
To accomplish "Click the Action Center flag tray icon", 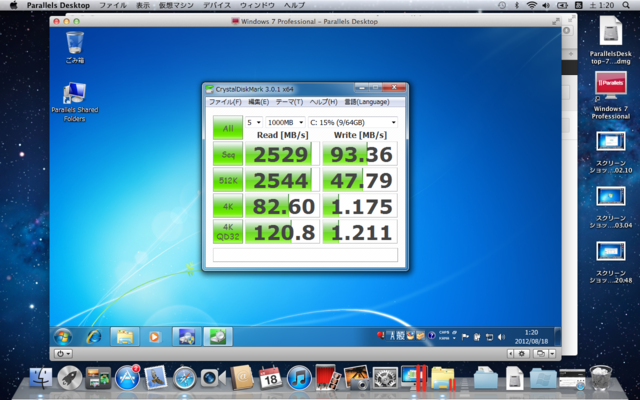I will (x=465, y=337).
